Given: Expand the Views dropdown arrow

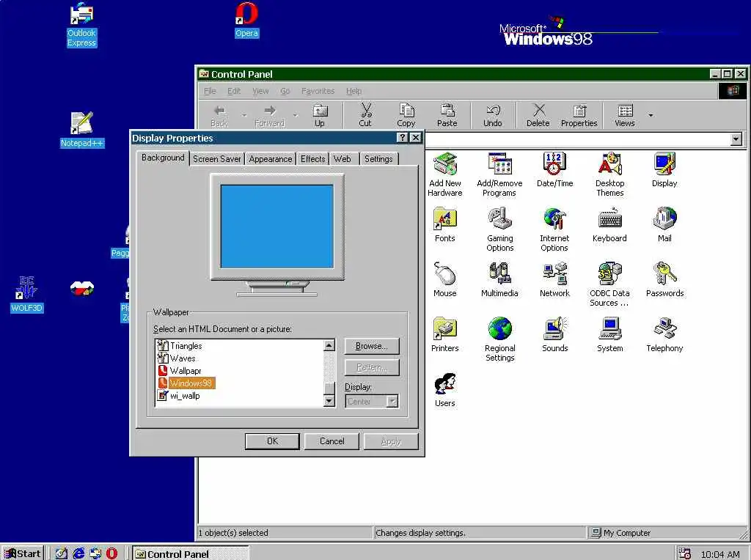Looking at the screenshot, I should click(651, 115).
